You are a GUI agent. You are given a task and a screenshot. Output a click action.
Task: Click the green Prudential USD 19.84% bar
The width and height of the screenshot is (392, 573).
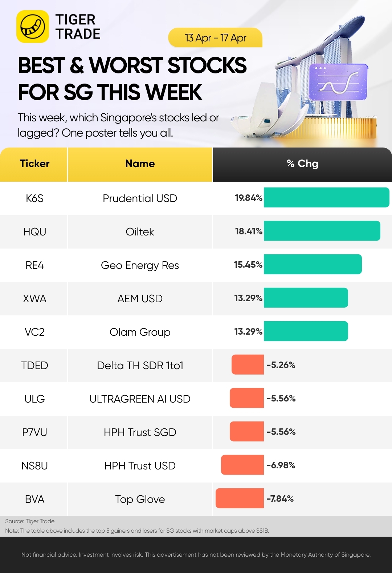pyautogui.click(x=327, y=197)
